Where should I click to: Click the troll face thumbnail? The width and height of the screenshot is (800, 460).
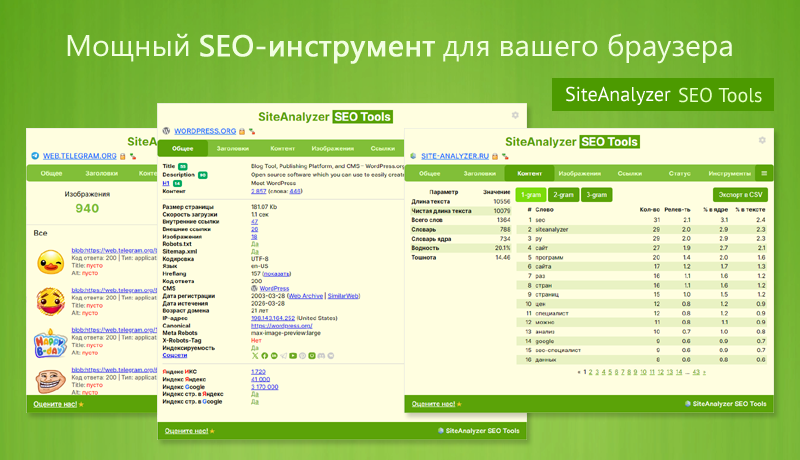tap(51, 380)
